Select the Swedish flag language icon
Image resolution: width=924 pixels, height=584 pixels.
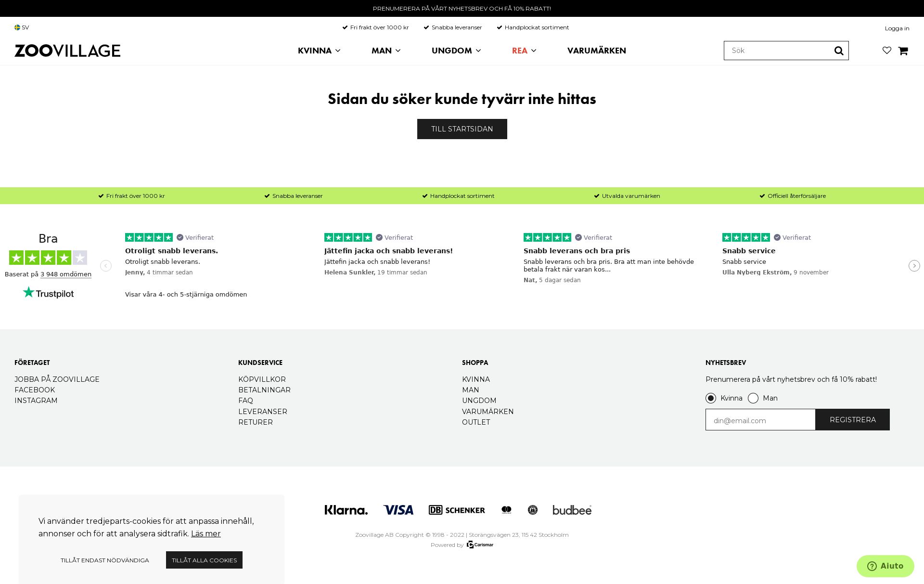click(17, 27)
